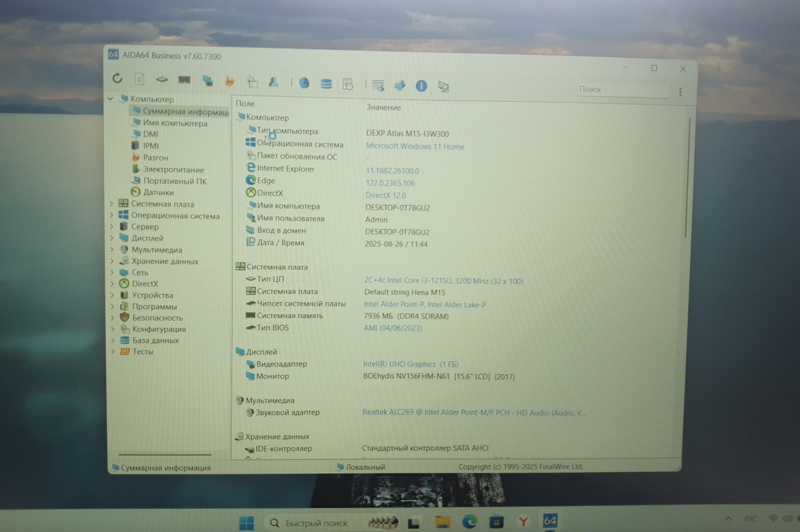Expand the Безопасность tree node
800x532 pixels.
click(112, 318)
